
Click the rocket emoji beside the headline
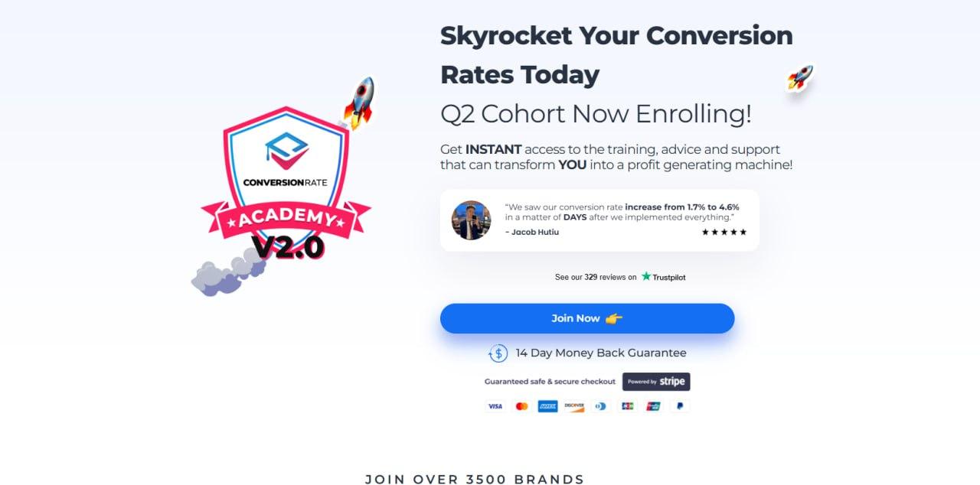(800, 77)
